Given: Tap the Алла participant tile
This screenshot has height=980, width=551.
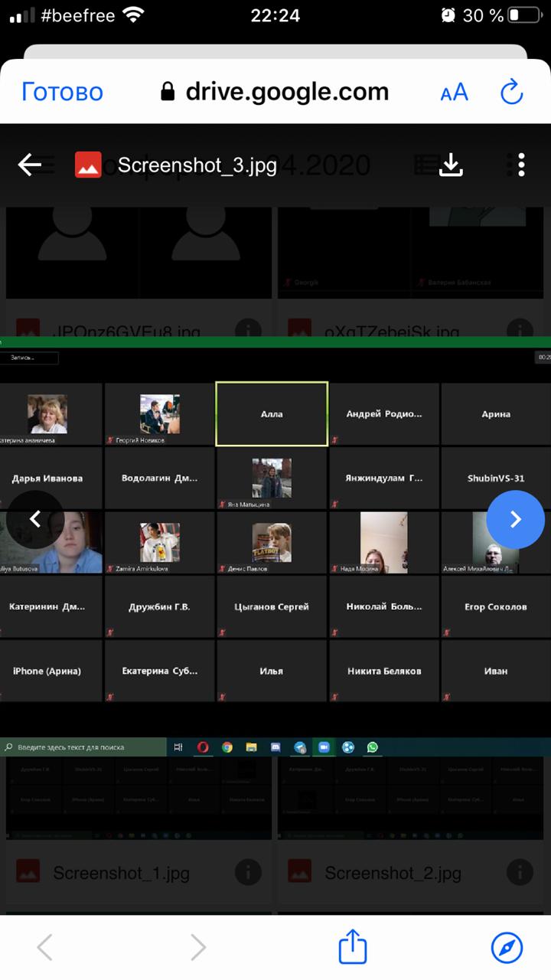Looking at the screenshot, I should point(272,413).
